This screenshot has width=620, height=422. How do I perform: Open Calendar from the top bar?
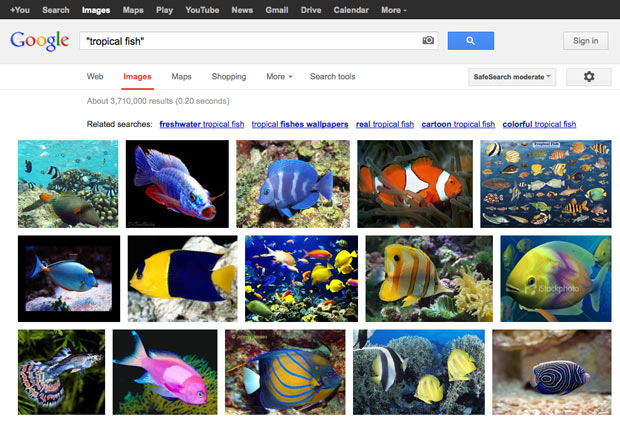351,10
